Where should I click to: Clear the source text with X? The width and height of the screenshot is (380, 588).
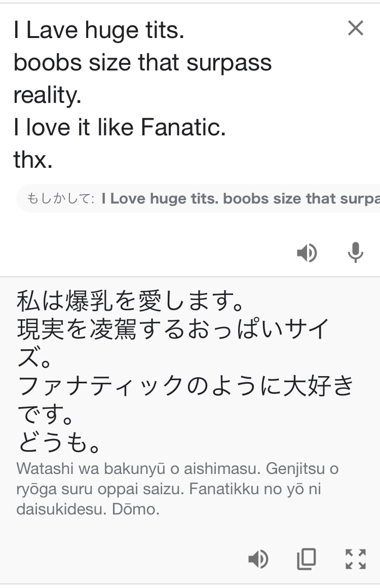click(356, 28)
